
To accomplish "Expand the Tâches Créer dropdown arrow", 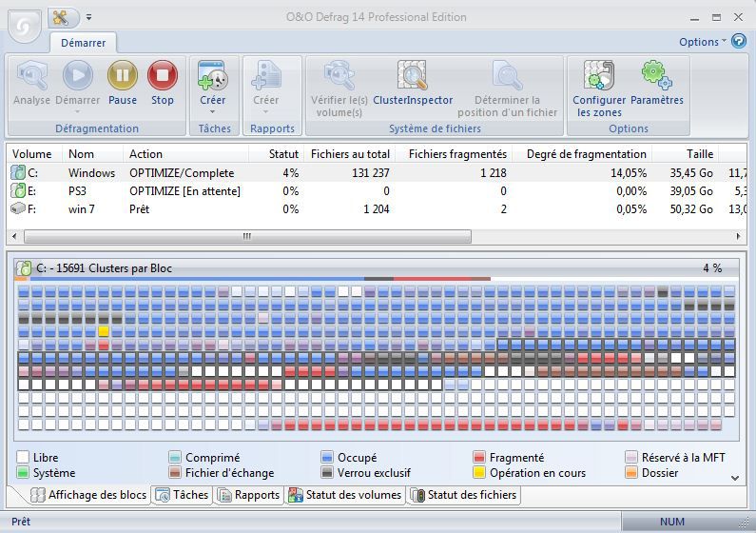I will [x=213, y=112].
